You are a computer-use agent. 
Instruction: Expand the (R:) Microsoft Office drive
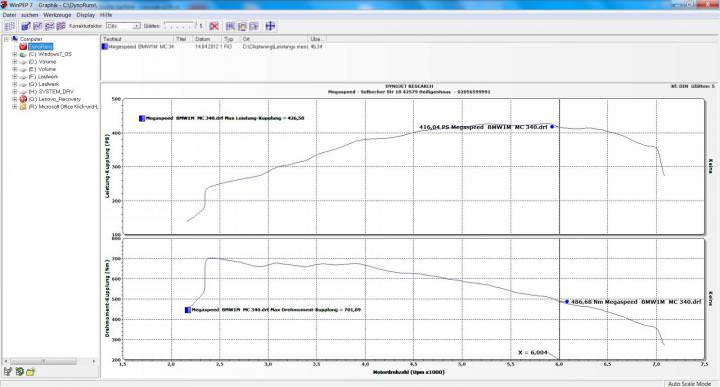[x=15, y=107]
